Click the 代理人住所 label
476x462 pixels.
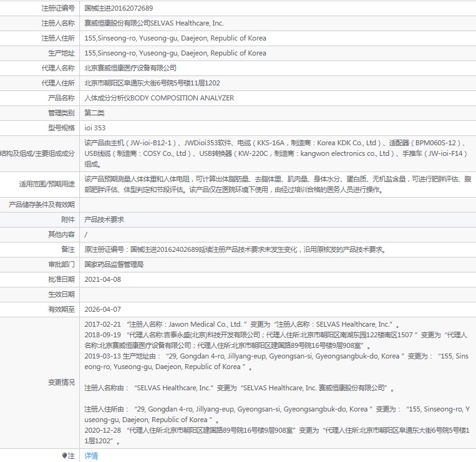click(58, 83)
